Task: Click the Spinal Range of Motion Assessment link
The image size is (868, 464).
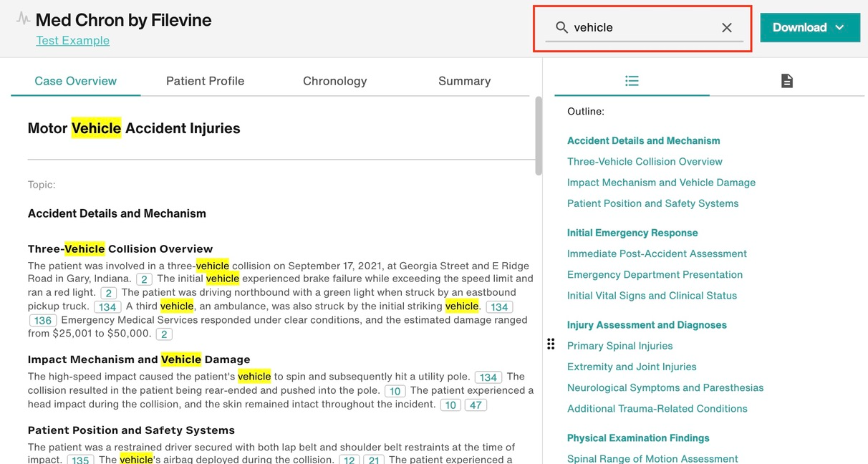Action: pyautogui.click(x=652, y=458)
